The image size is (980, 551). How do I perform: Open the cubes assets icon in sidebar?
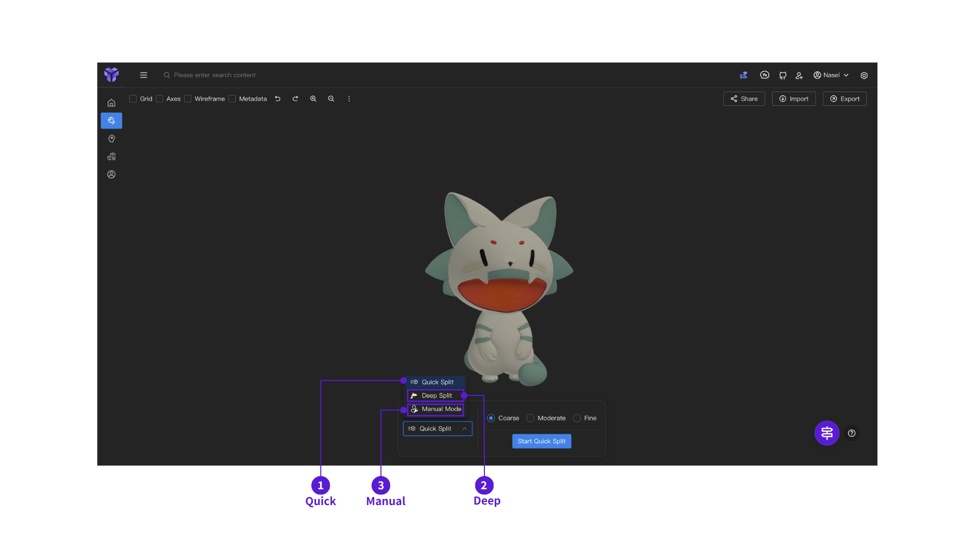click(111, 157)
